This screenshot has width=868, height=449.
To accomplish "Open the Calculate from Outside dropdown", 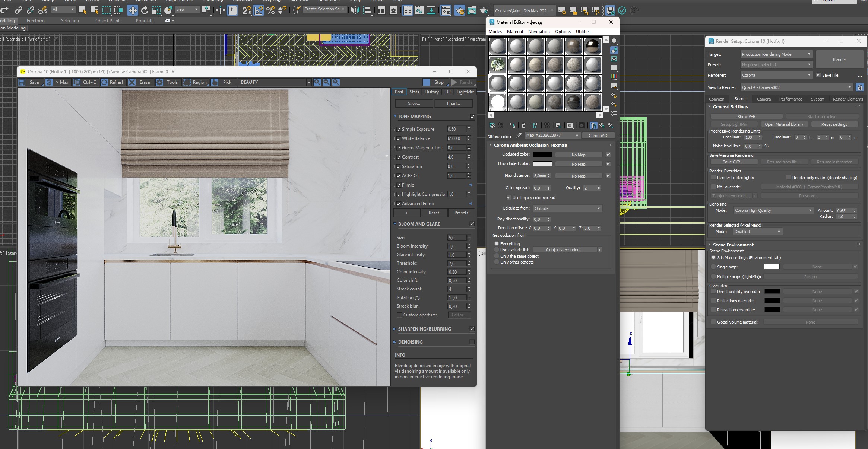I will pyautogui.click(x=567, y=208).
